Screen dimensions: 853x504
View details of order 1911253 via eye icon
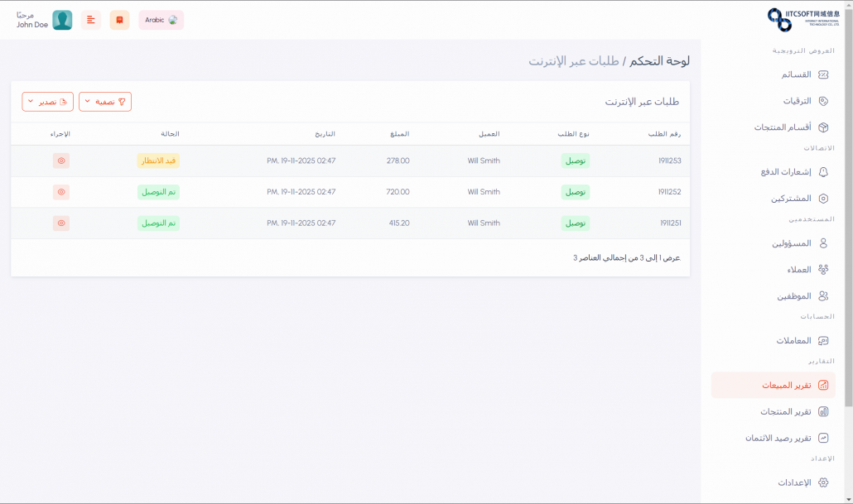pos(61,161)
